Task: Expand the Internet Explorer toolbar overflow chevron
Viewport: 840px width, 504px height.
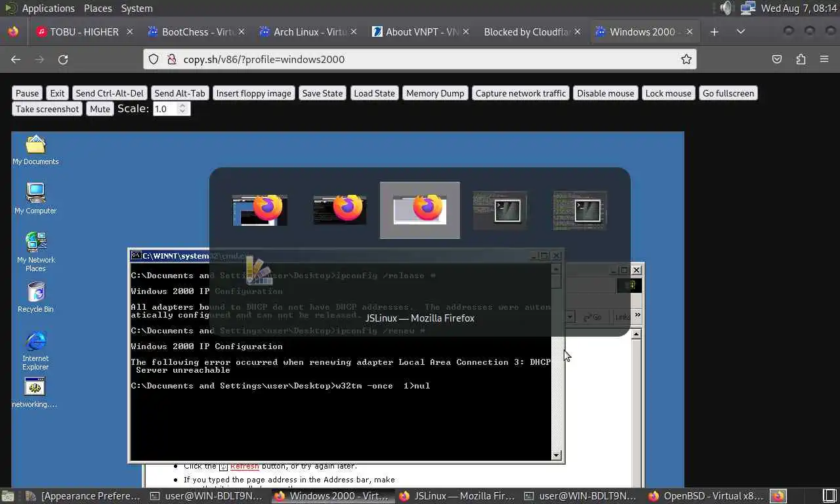Action: [x=637, y=316]
